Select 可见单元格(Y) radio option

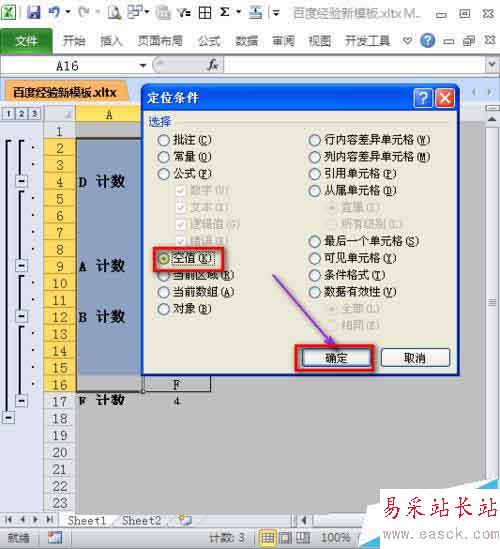(352, 258)
